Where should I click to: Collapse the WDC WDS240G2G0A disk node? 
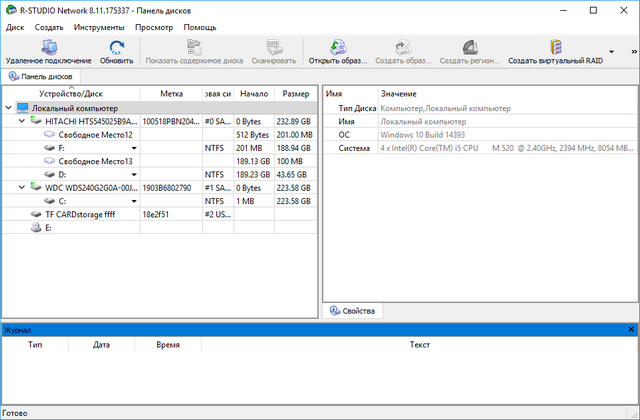22,187
